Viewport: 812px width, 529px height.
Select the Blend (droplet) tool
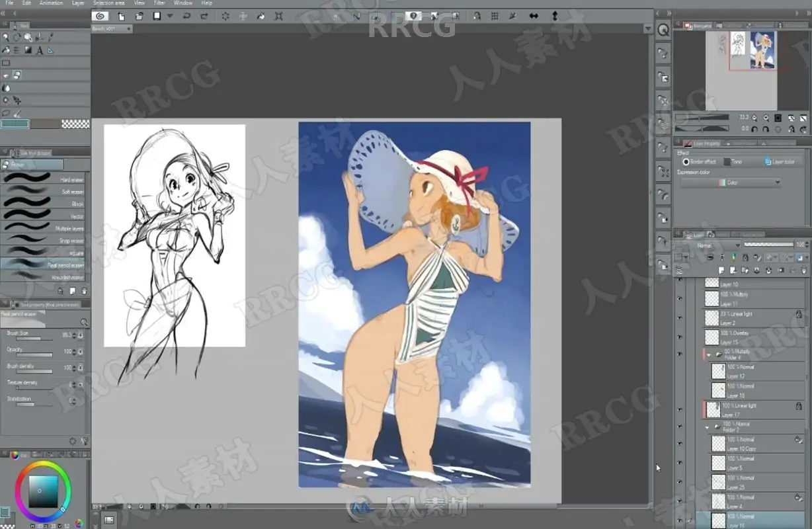(6, 88)
